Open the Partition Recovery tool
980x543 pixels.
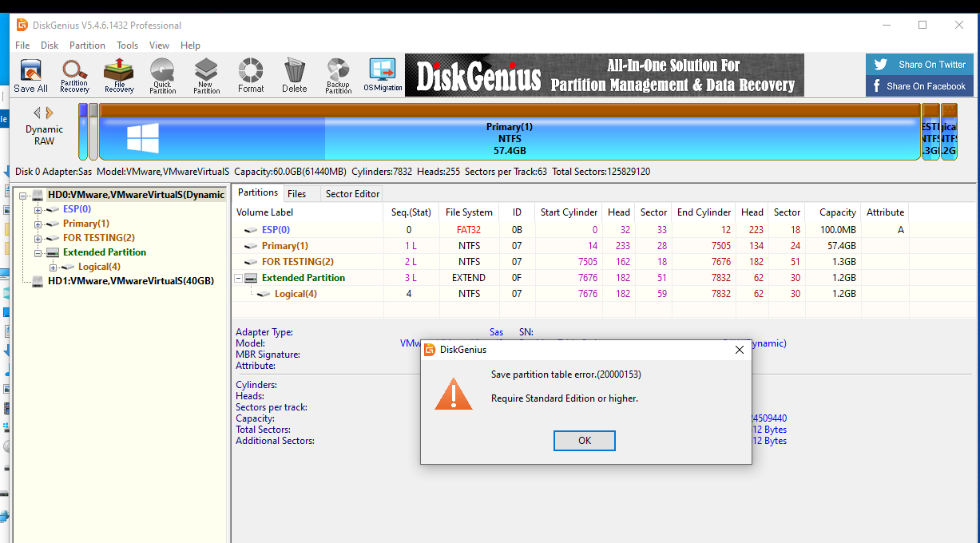click(x=74, y=76)
